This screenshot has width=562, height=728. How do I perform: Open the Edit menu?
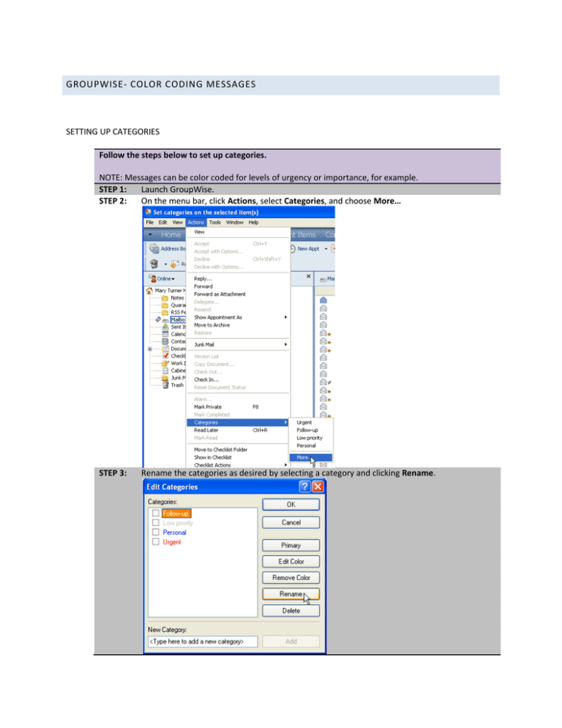pyautogui.click(x=162, y=223)
